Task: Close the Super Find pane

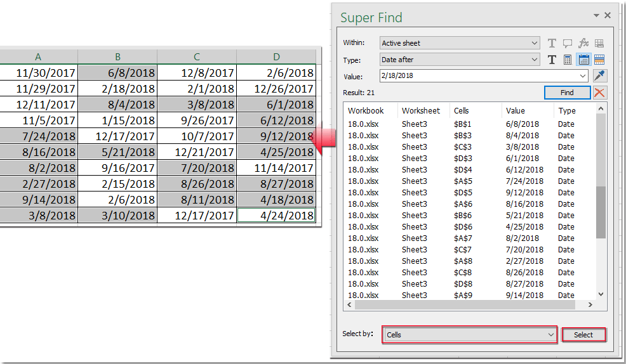Action: click(608, 15)
